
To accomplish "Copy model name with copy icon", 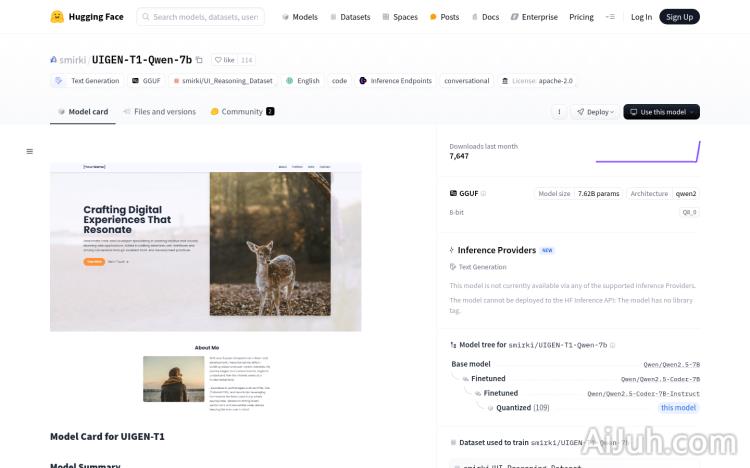I will point(199,60).
